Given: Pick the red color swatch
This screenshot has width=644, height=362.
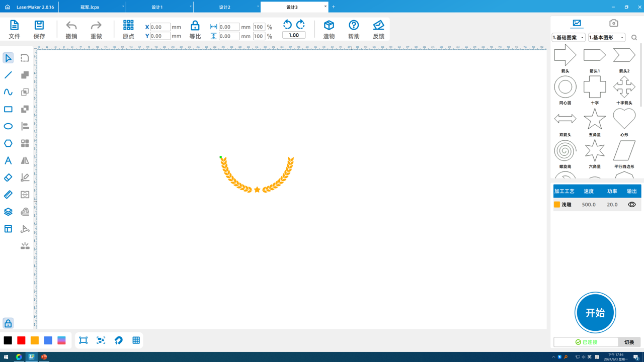Looking at the screenshot, I should [21, 340].
